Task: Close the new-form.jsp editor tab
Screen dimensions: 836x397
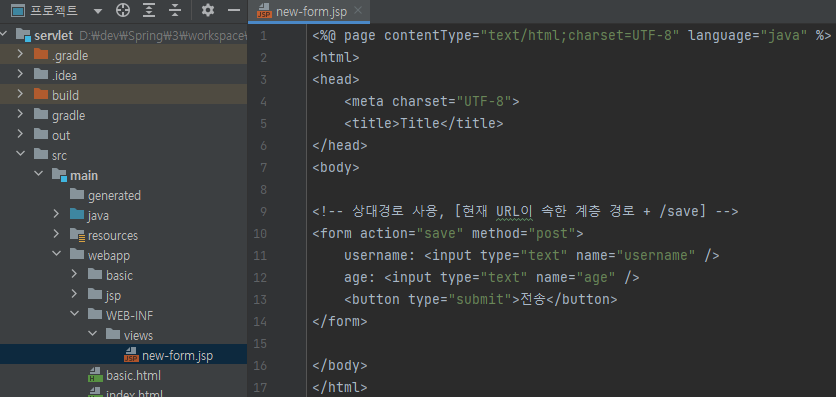Action: (358, 11)
